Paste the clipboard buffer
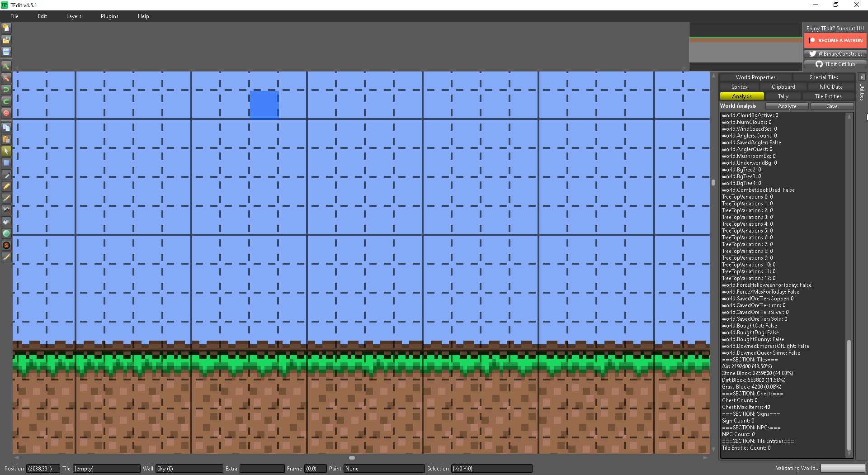 pos(6,139)
